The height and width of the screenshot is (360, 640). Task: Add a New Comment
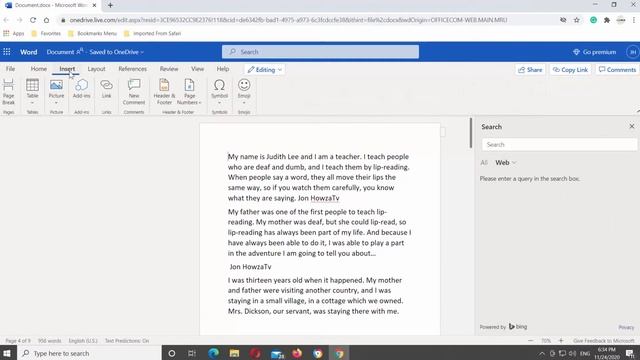[134, 92]
